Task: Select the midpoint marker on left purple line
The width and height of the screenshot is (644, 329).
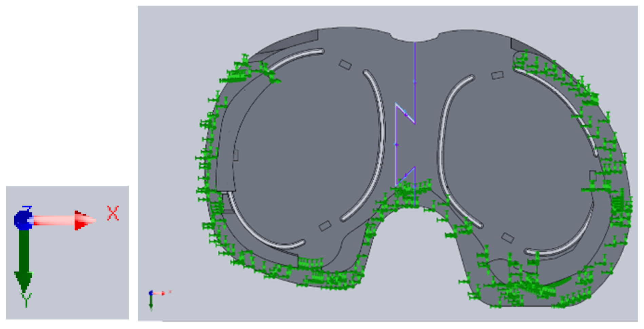Action: tap(396, 145)
